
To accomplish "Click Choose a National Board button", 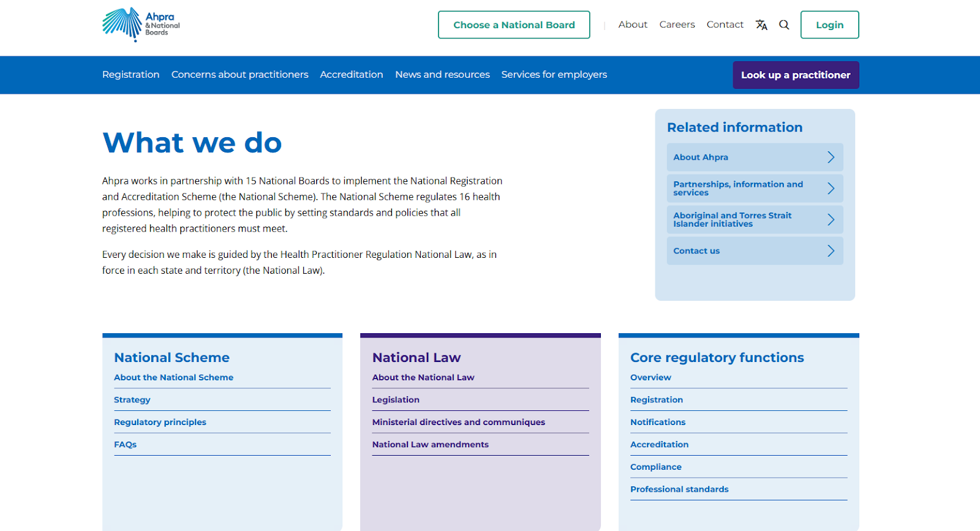I will click(514, 25).
